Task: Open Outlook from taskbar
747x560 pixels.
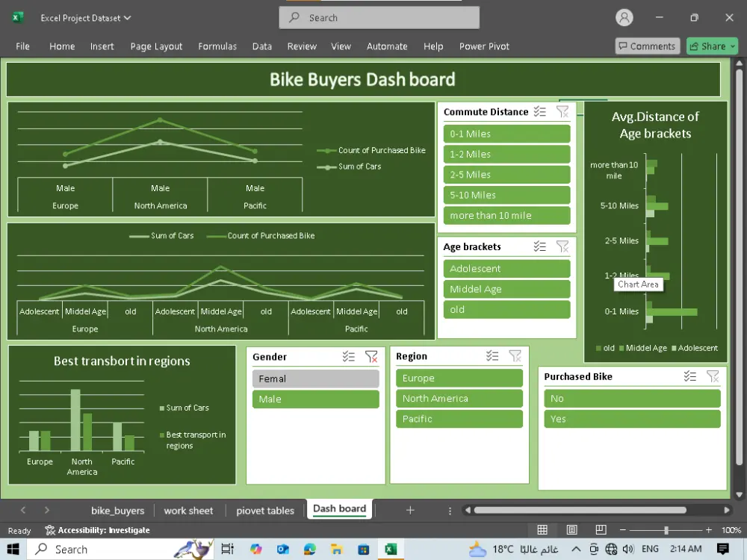Action: pos(283,549)
